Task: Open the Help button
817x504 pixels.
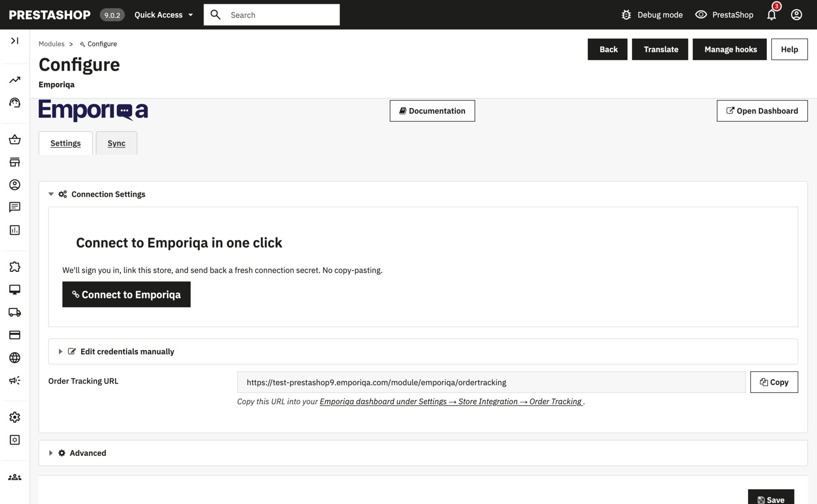Action: tap(789, 49)
